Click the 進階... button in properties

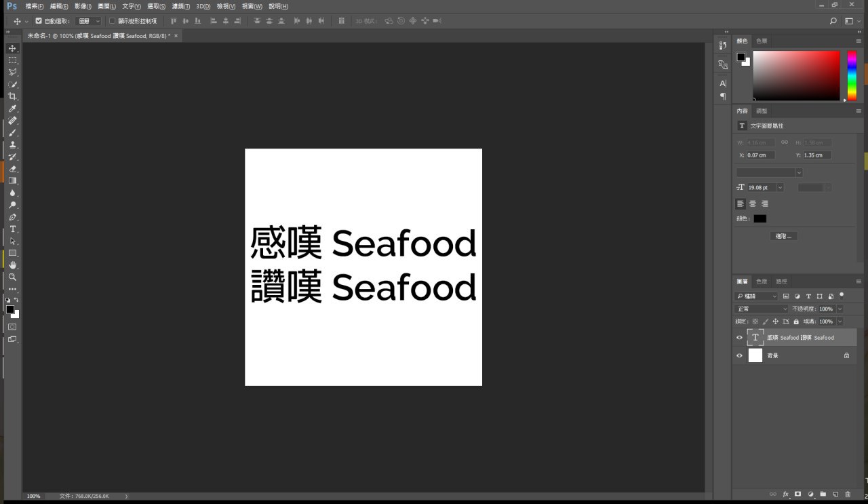point(784,236)
